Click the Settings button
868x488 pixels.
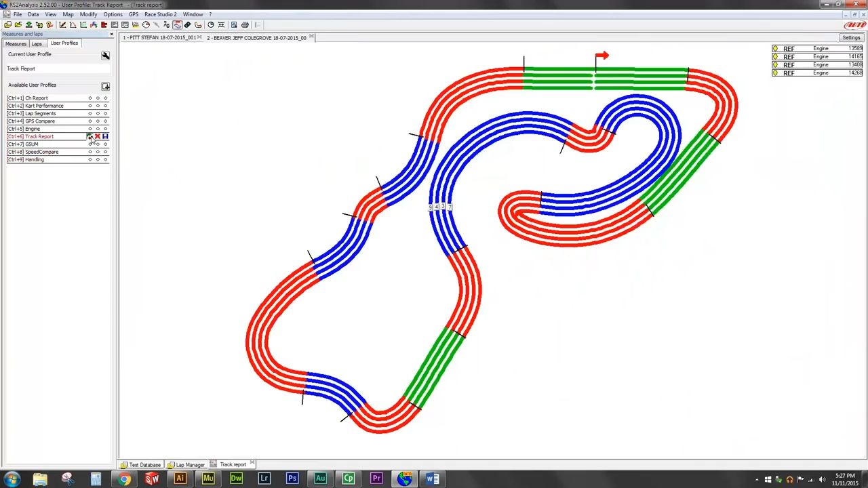(851, 38)
